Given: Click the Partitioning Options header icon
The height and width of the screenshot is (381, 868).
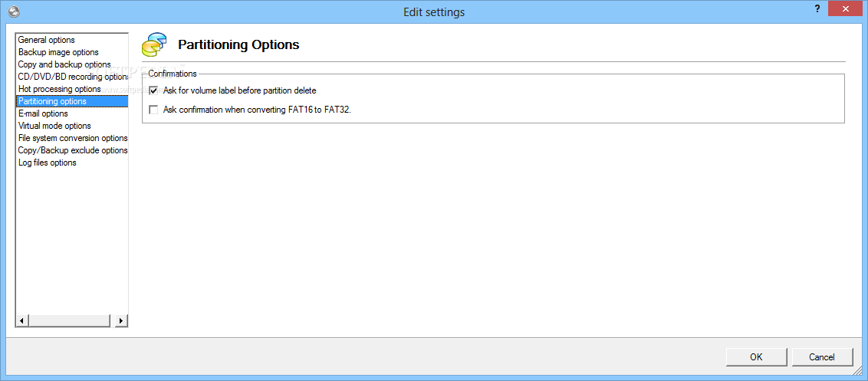Looking at the screenshot, I should point(155,44).
